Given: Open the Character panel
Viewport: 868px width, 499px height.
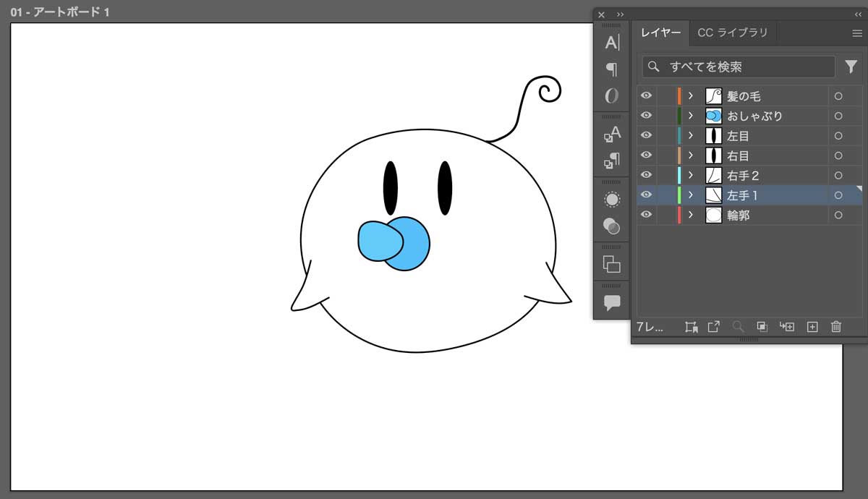Looking at the screenshot, I should (x=612, y=42).
